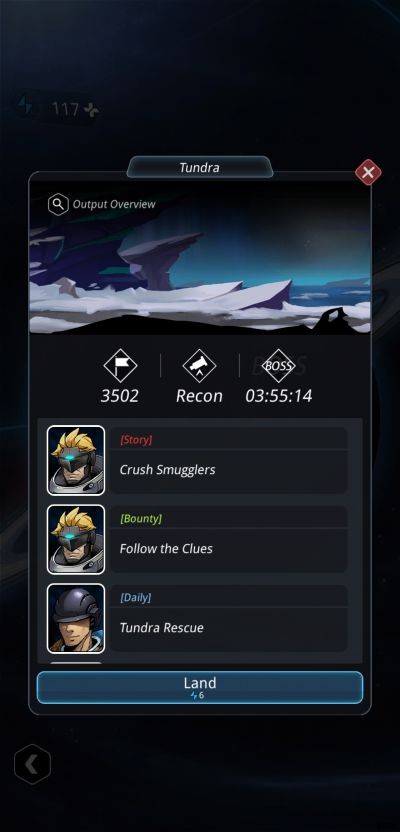This screenshot has width=400, height=832.
Task: Tap the boss timer 03:55:14
Action: (279, 396)
